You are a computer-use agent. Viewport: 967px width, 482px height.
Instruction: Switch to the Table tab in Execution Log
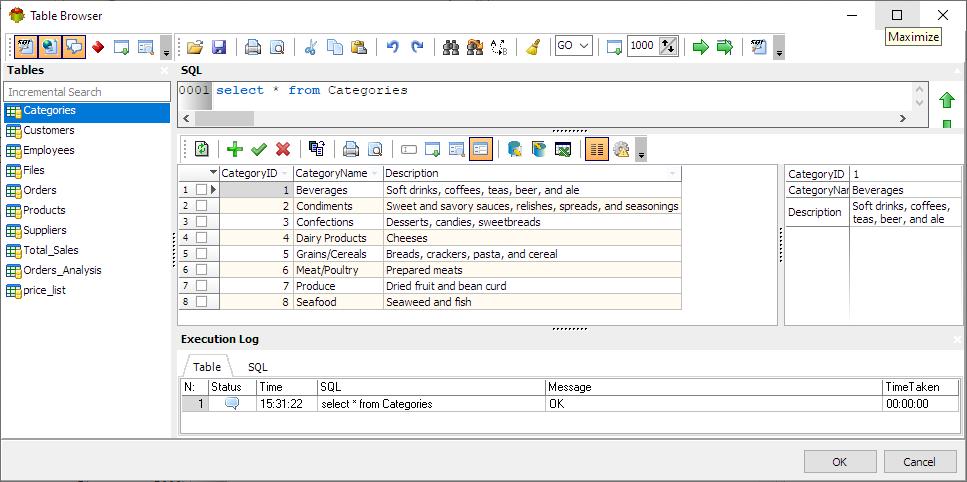pos(207,367)
